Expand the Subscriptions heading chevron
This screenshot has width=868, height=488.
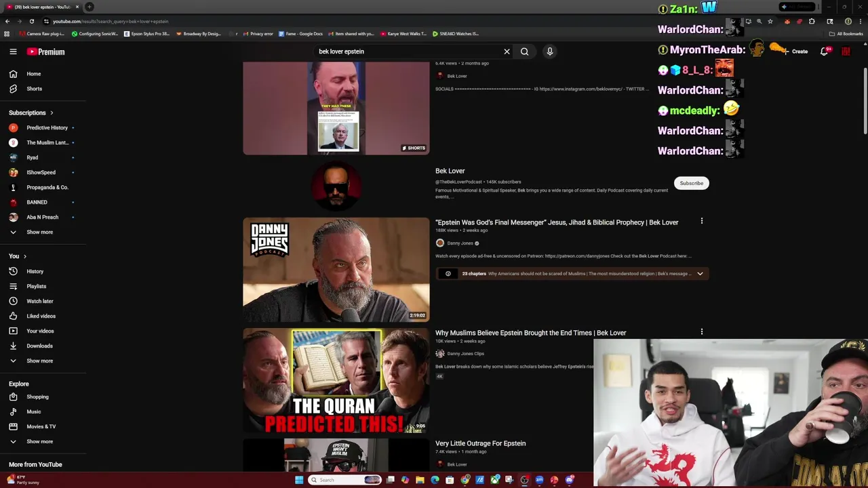pos(52,113)
